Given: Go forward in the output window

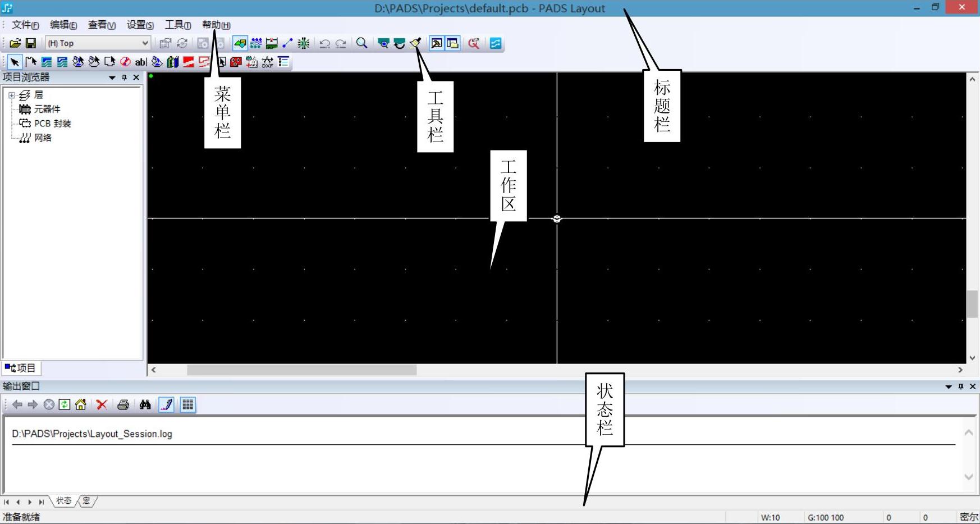Looking at the screenshot, I should (33, 404).
